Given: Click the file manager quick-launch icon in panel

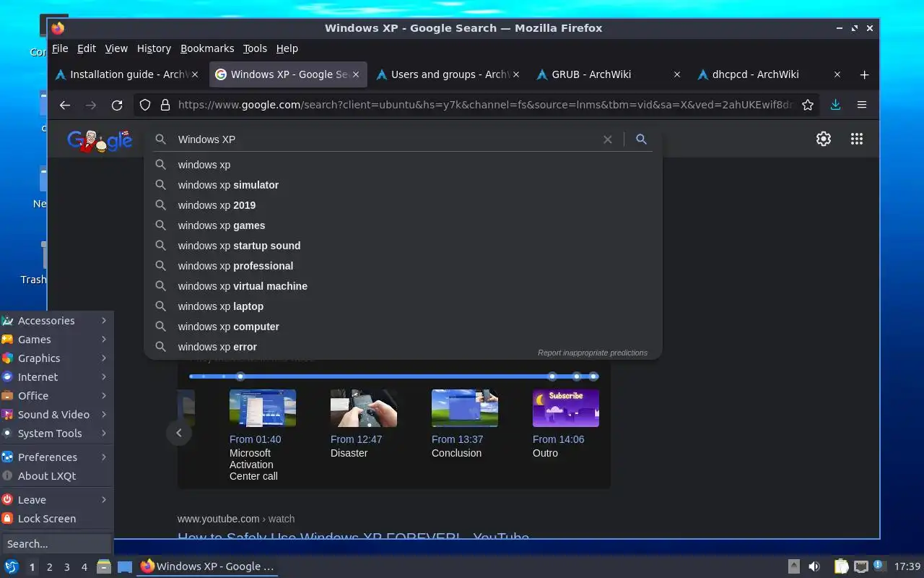Looking at the screenshot, I should click(x=104, y=566).
